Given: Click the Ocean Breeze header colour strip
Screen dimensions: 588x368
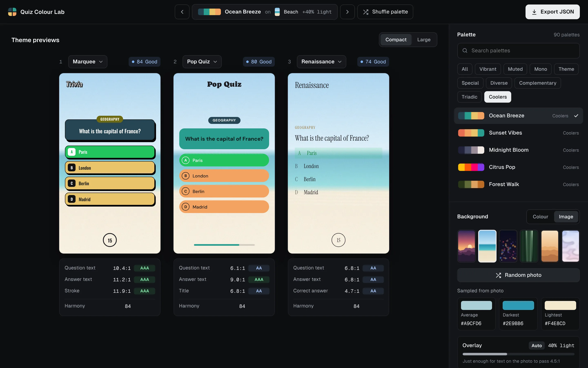Looking at the screenshot, I should (x=209, y=12).
